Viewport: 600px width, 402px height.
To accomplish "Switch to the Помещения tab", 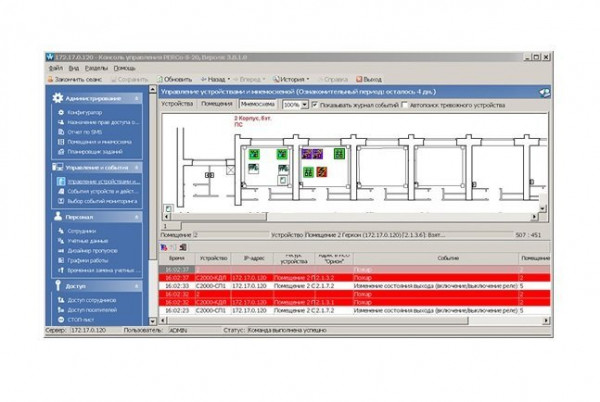I will click(x=217, y=104).
